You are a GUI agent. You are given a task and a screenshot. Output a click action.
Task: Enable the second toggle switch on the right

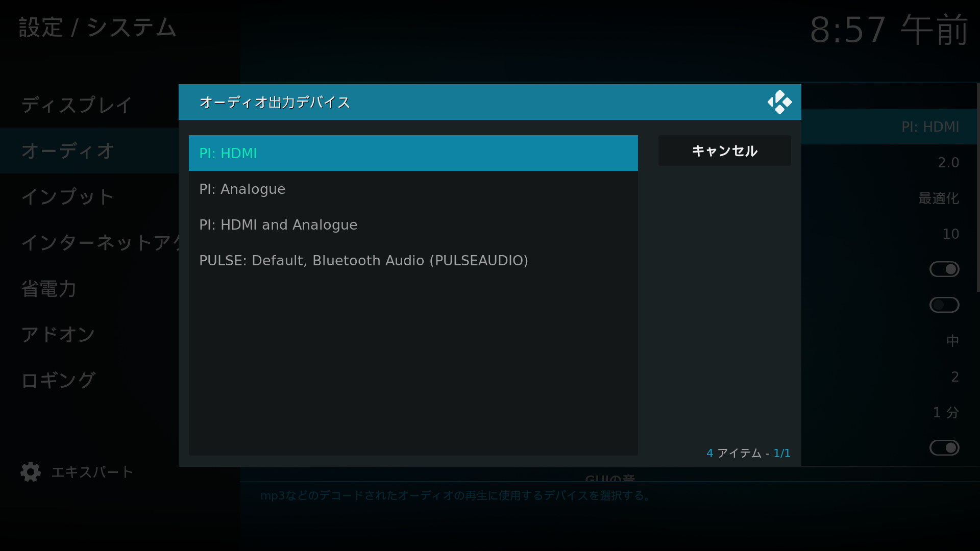944,305
